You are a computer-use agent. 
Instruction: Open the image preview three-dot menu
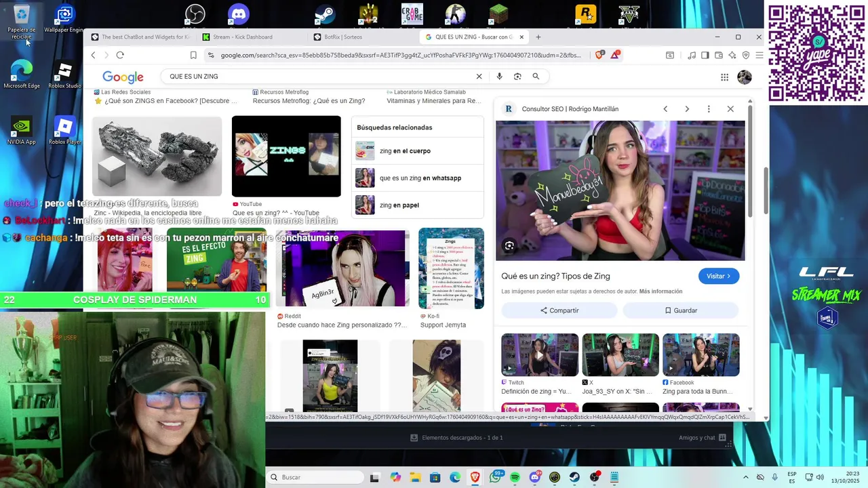tap(709, 108)
